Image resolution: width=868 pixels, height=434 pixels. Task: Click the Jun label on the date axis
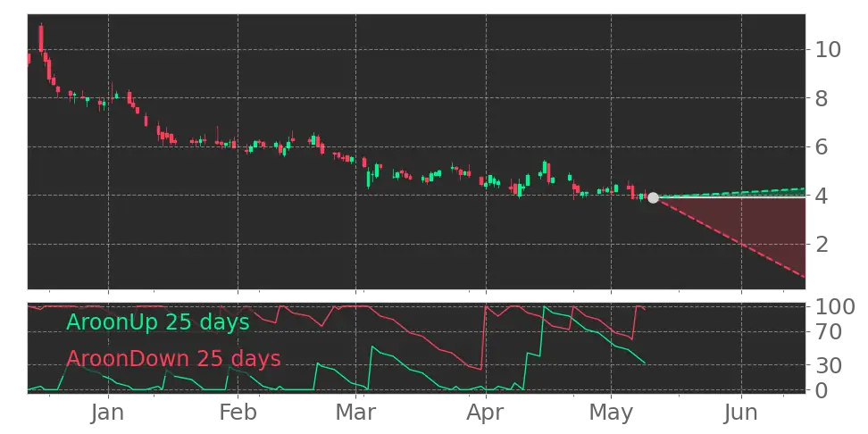(x=740, y=413)
